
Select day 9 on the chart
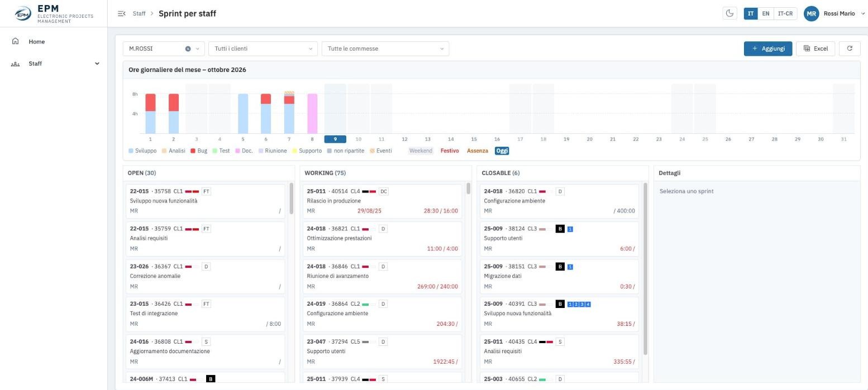(x=335, y=139)
